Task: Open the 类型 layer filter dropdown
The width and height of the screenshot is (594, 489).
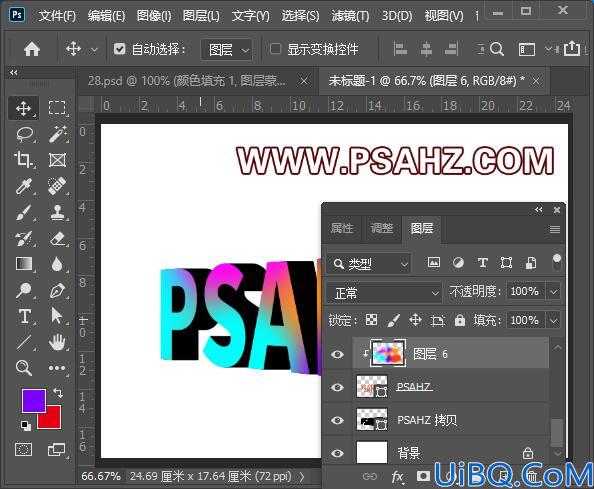Action: 369,263
